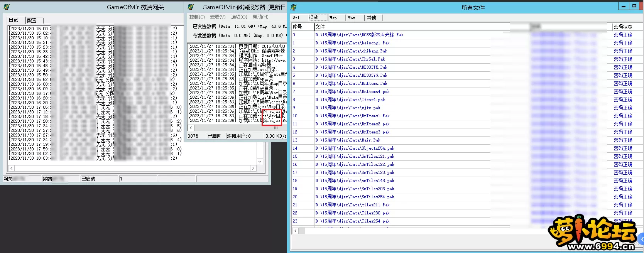
Task: Click gateway log scroll-left arrow
Action: [12, 169]
